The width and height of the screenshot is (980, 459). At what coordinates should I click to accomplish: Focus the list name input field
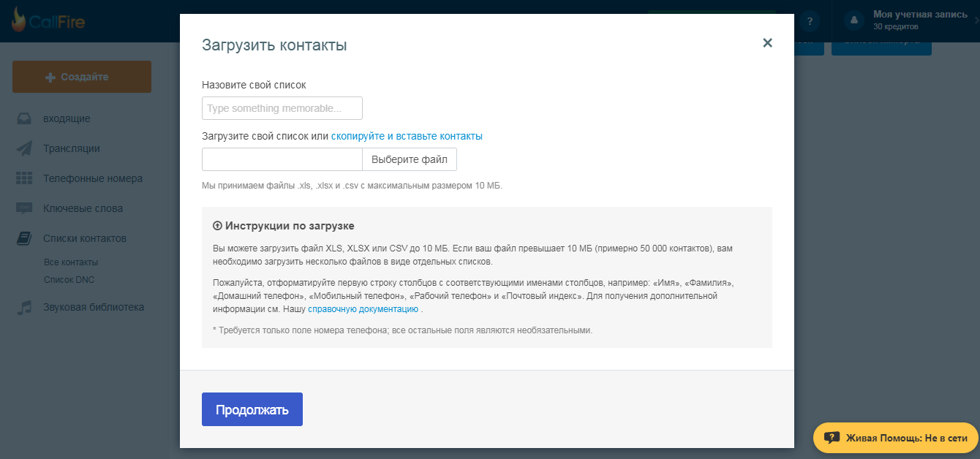point(282,108)
